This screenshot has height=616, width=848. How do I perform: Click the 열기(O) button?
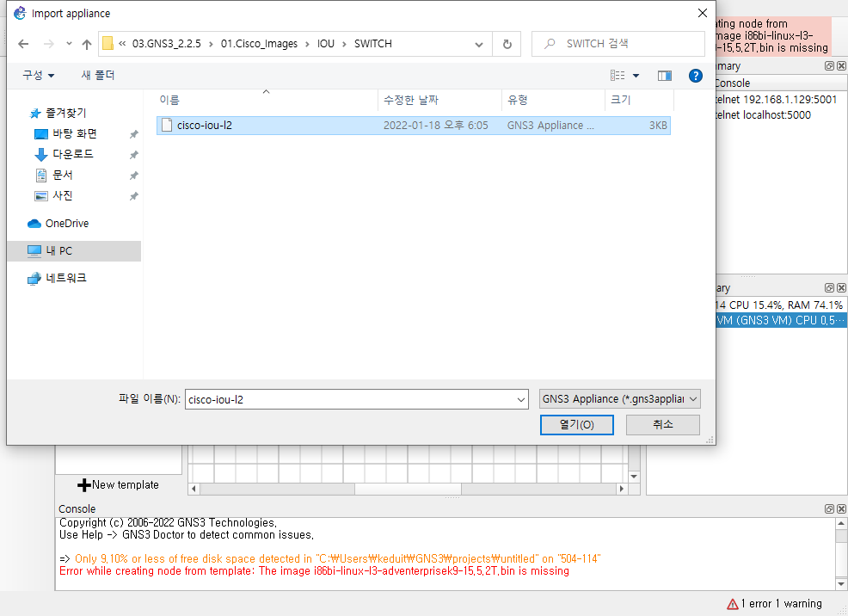click(x=576, y=424)
